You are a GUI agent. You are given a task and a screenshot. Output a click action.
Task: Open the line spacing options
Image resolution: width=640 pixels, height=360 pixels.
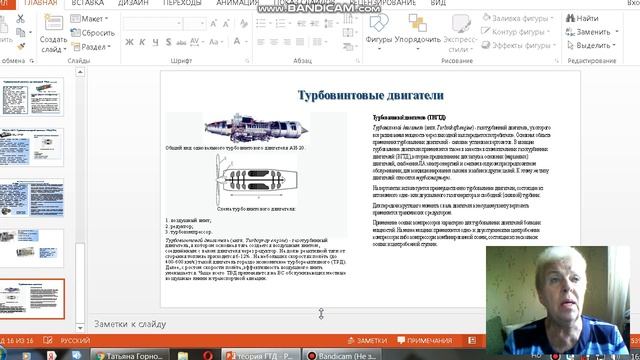(331, 24)
